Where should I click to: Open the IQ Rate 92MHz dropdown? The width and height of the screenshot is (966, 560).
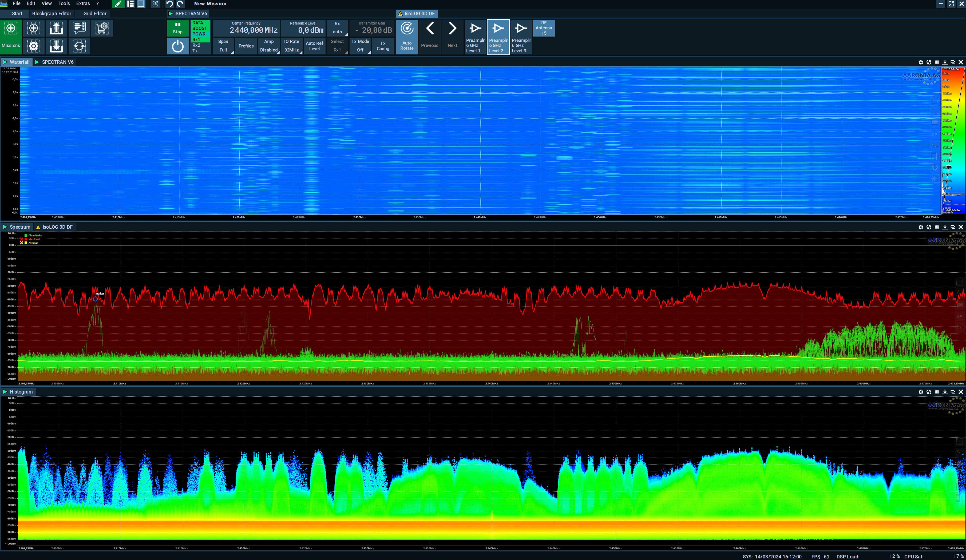[291, 46]
